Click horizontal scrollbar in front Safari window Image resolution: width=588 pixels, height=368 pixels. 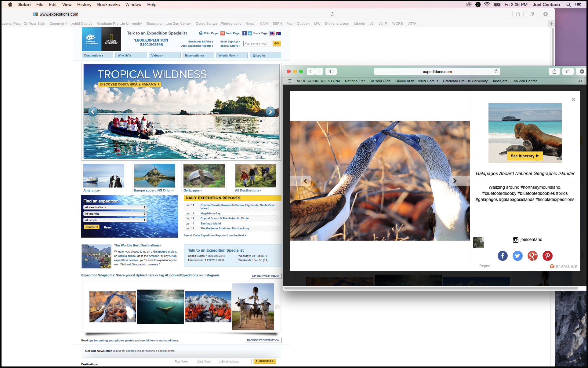[x=431, y=288]
